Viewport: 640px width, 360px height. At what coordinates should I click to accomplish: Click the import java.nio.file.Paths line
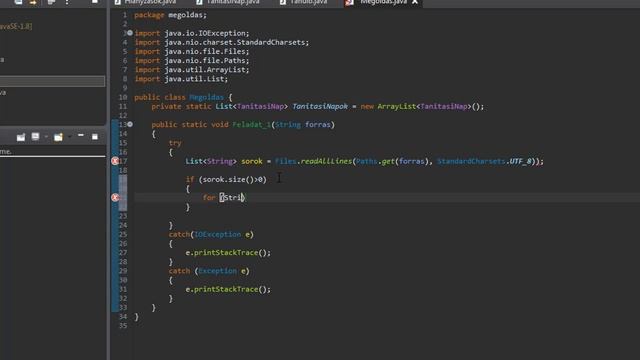[191, 60]
